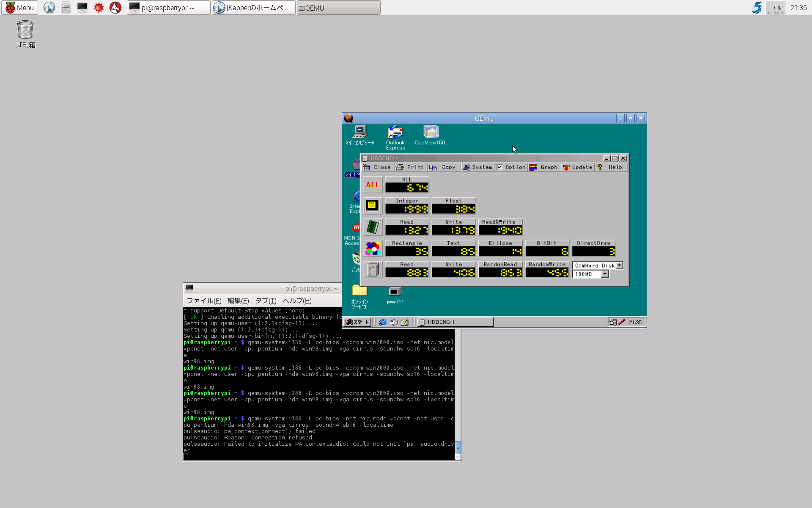Viewport: 812px width, 508px height.
Task: Launch the terminal from the panel launcher
Action: click(82, 8)
